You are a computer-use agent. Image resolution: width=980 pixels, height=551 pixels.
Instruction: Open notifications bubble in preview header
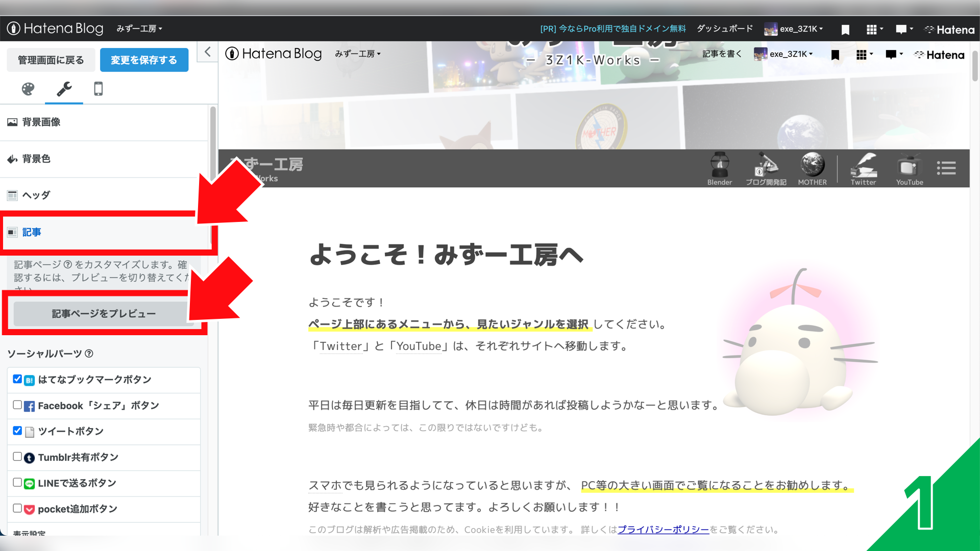[x=894, y=55]
